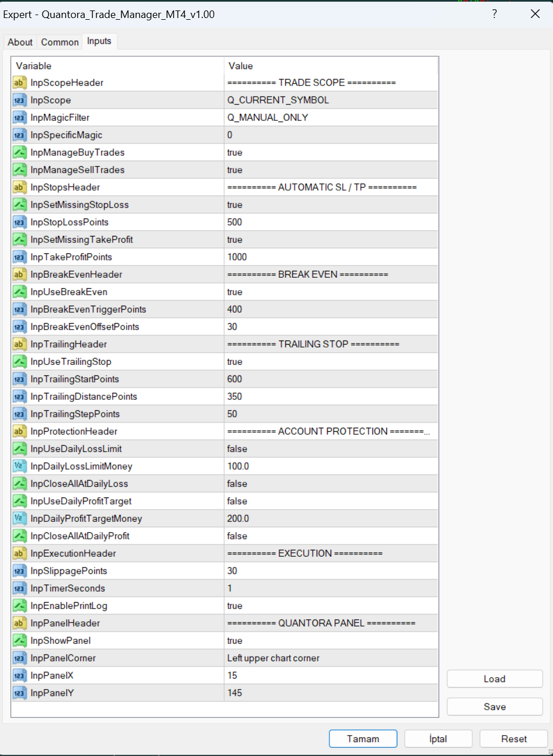
Task: Click the bool icon beside InpUseTrailingStop
Action: 20,361
